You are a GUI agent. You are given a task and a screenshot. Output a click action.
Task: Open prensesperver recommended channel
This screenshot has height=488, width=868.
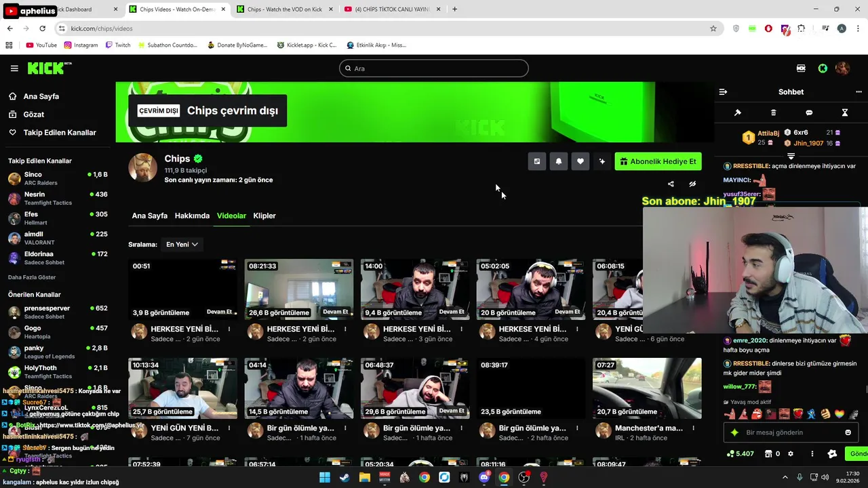coord(58,312)
